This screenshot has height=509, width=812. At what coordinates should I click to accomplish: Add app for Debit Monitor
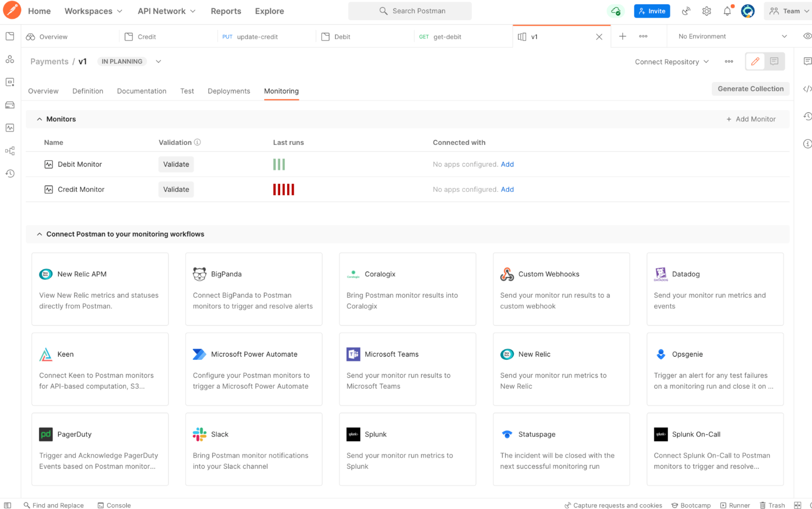507,164
